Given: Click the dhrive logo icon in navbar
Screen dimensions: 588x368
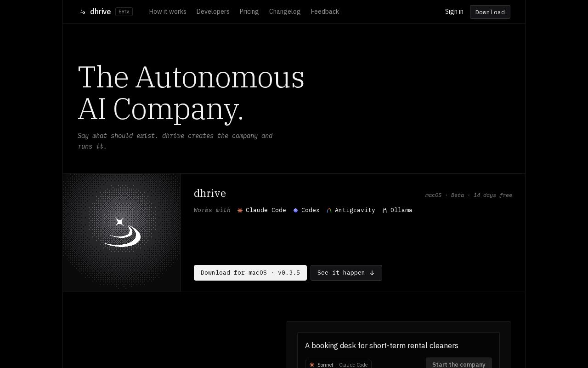Looking at the screenshot, I should pos(82,12).
